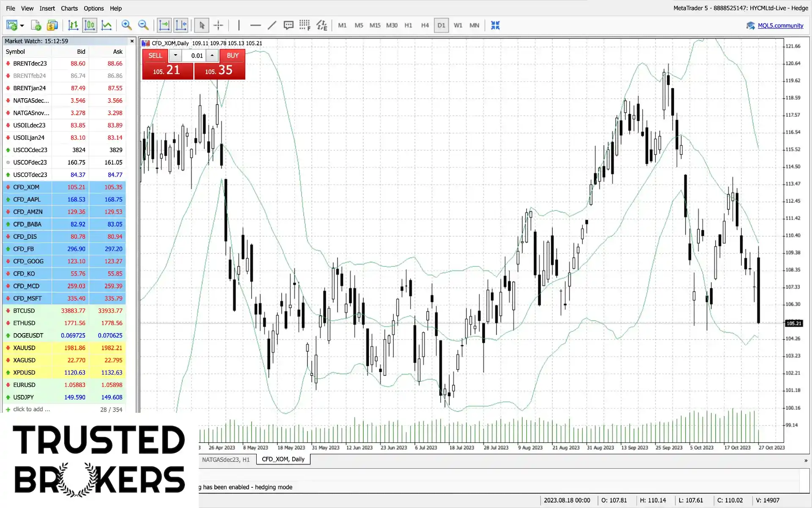
Task: Set timeframe to M5
Action: pos(359,25)
